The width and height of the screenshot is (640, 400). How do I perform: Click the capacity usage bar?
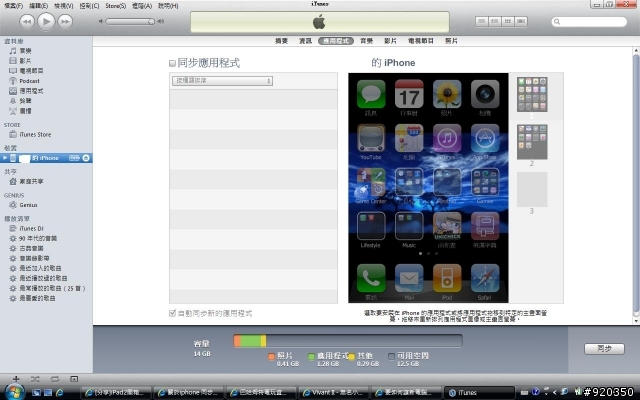pos(348,340)
